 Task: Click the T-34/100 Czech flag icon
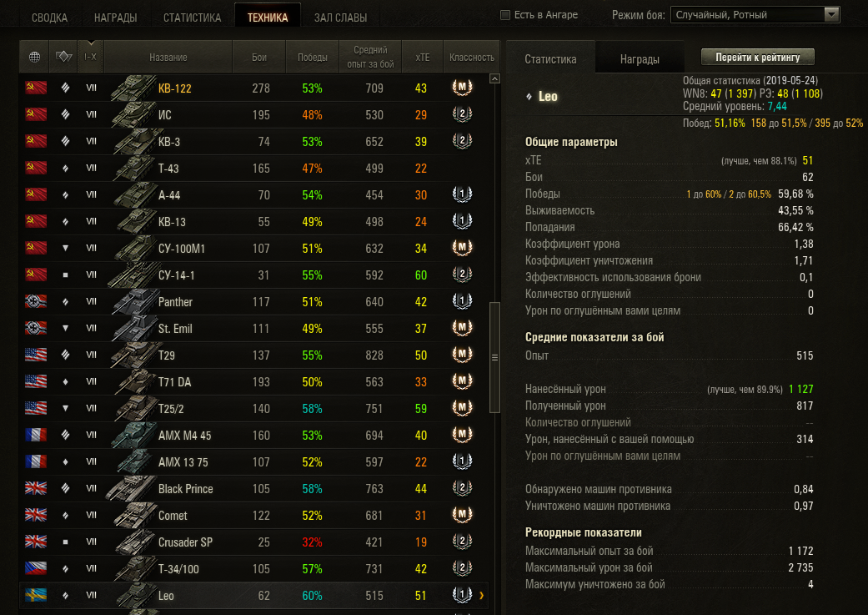[35, 568]
